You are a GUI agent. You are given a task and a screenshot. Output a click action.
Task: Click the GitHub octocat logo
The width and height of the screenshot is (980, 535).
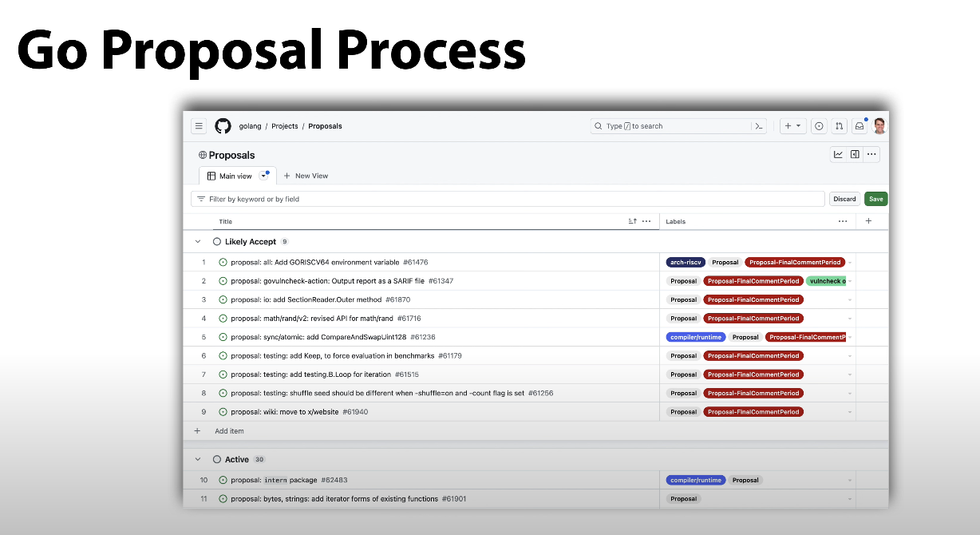(x=223, y=126)
